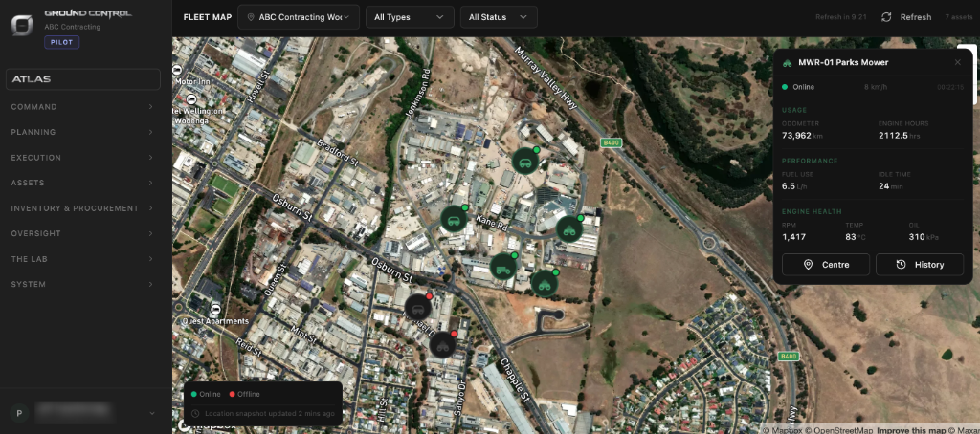
Task: Expand Inventory & Procurement section chevron
Action: point(151,208)
